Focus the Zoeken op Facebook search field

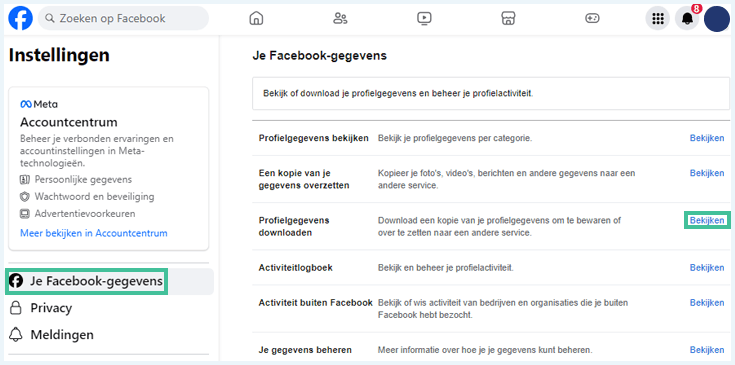coord(123,18)
